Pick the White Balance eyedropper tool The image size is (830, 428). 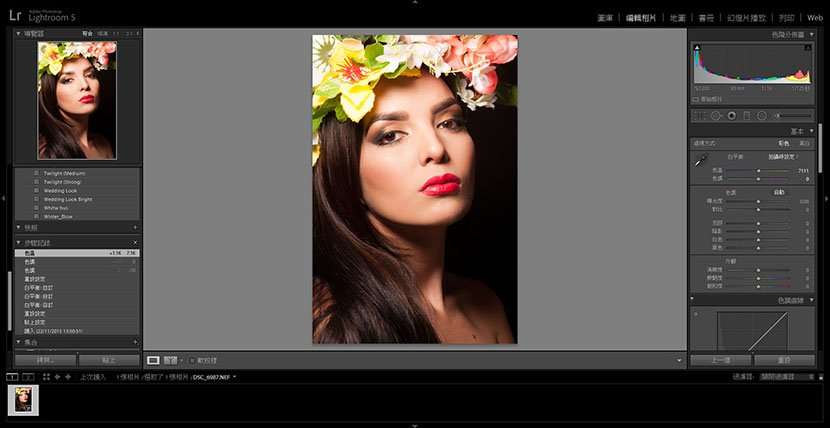(x=701, y=160)
